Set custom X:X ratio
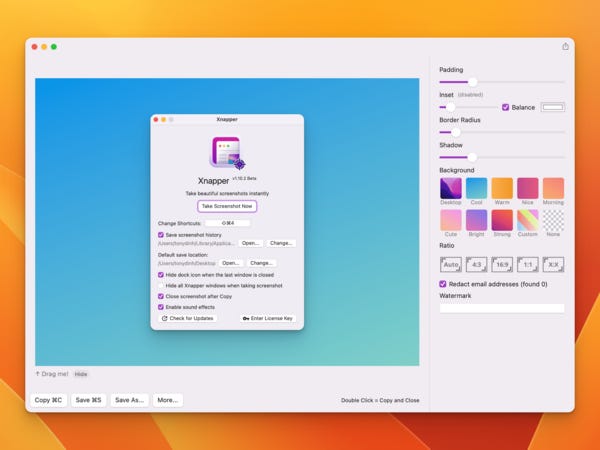 (553, 264)
